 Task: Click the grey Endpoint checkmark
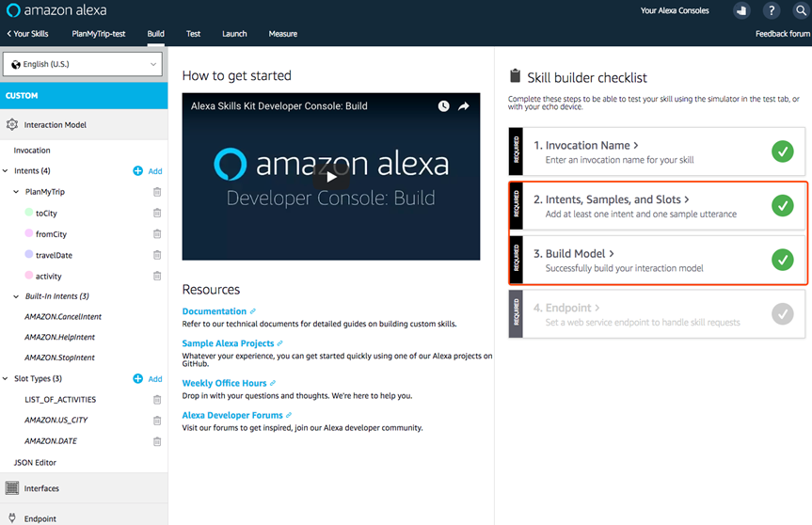[783, 313]
